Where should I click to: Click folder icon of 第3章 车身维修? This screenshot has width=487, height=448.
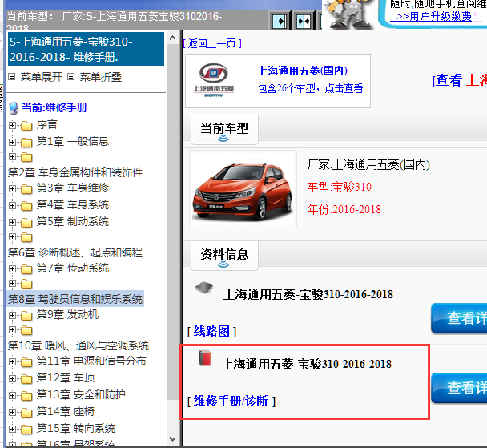[x=26, y=188]
